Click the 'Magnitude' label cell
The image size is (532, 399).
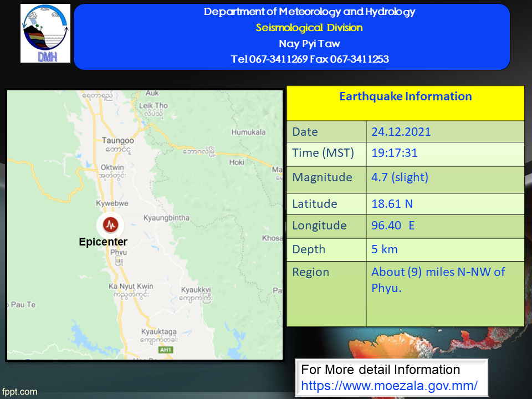tap(326, 180)
